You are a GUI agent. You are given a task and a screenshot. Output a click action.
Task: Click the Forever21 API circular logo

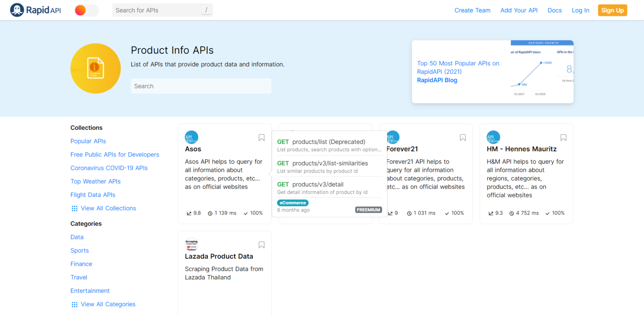[x=392, y=137]
